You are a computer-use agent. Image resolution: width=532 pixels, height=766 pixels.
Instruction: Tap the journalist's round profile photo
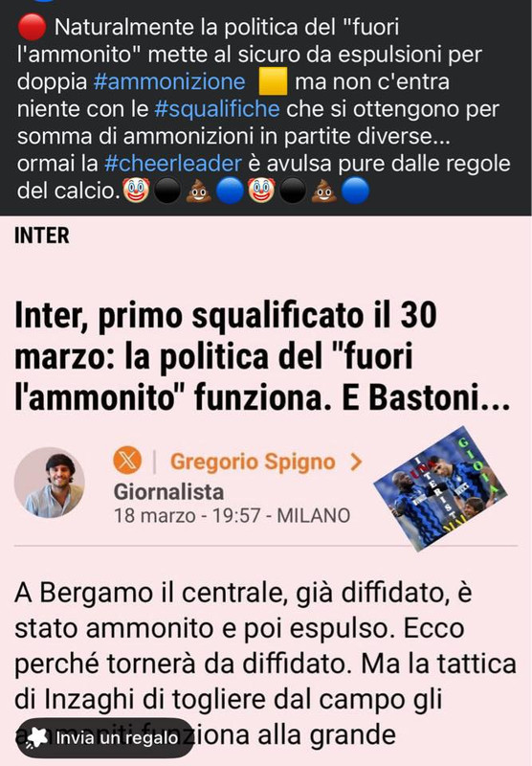click(50, 483)
